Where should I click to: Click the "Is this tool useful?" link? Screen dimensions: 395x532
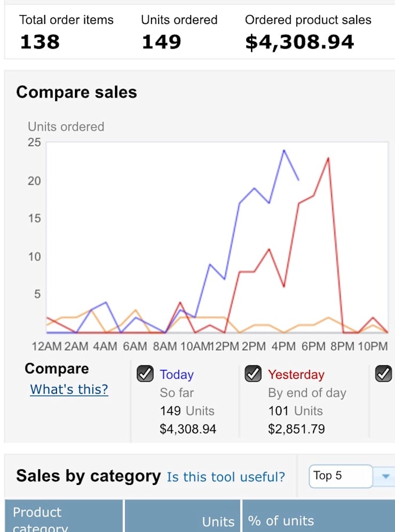click(226, 477)
